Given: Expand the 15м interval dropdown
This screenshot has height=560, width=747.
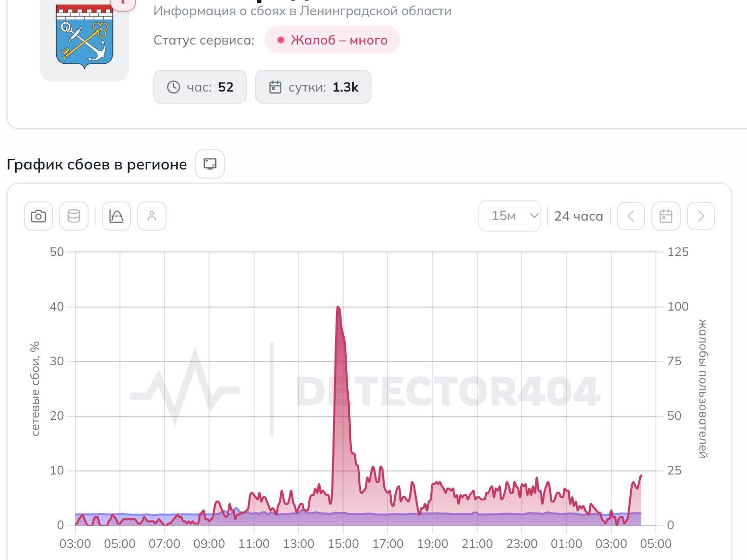Looking at the screenshot, I should 510,216.
